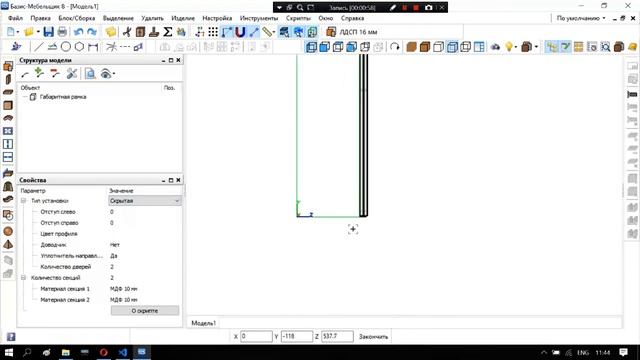Open the Скрипты menu
This screenshot has width=640, height=360.
coord(298,18)
